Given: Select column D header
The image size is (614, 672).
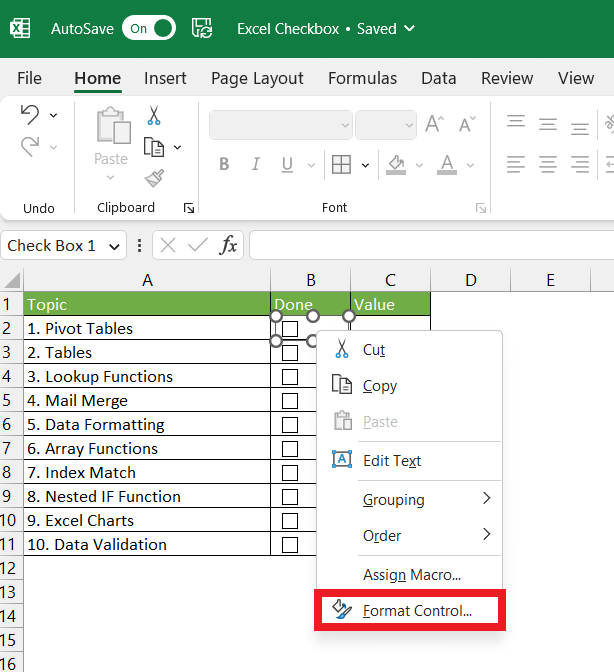Looking at the screenshot, I should point(470,280).
